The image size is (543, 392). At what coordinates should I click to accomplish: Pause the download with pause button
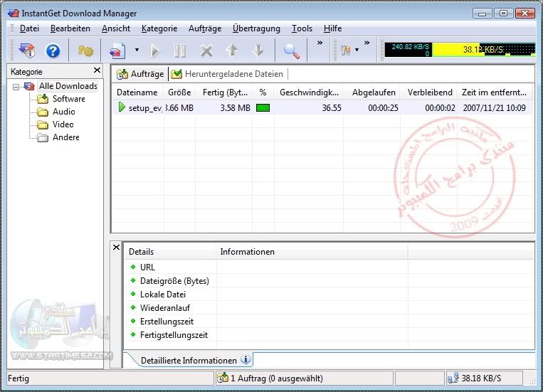coord(180,51)
